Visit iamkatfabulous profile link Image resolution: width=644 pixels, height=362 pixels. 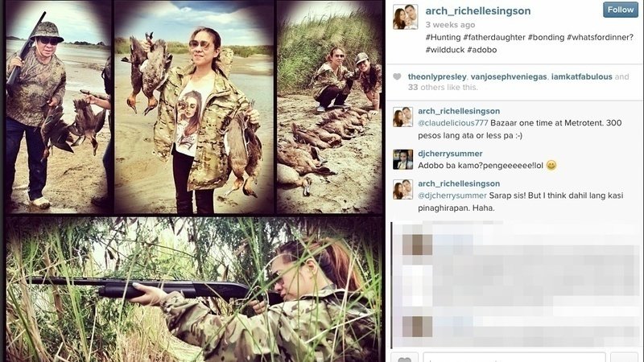pos(581,76)
